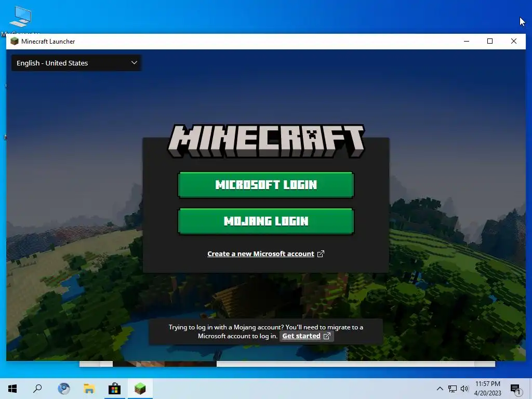Expand the English - United States language dropdown

click(76, 63)
